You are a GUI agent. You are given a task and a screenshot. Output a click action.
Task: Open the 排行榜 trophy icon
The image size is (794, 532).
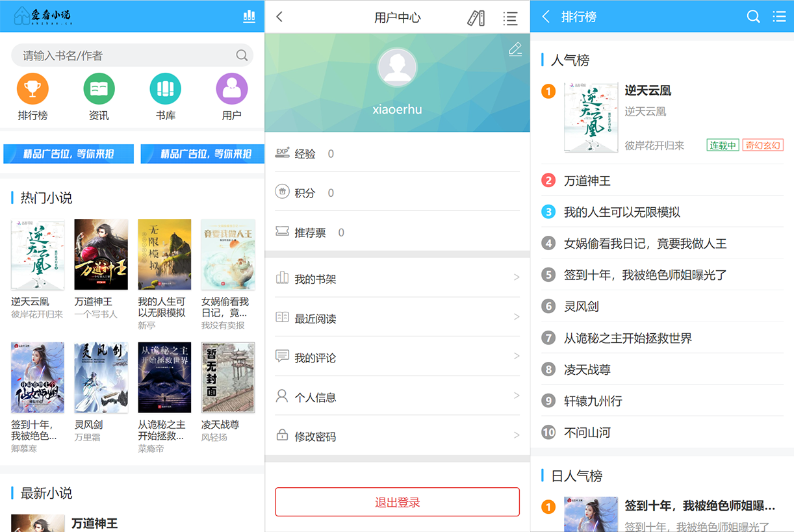point(32,89)
